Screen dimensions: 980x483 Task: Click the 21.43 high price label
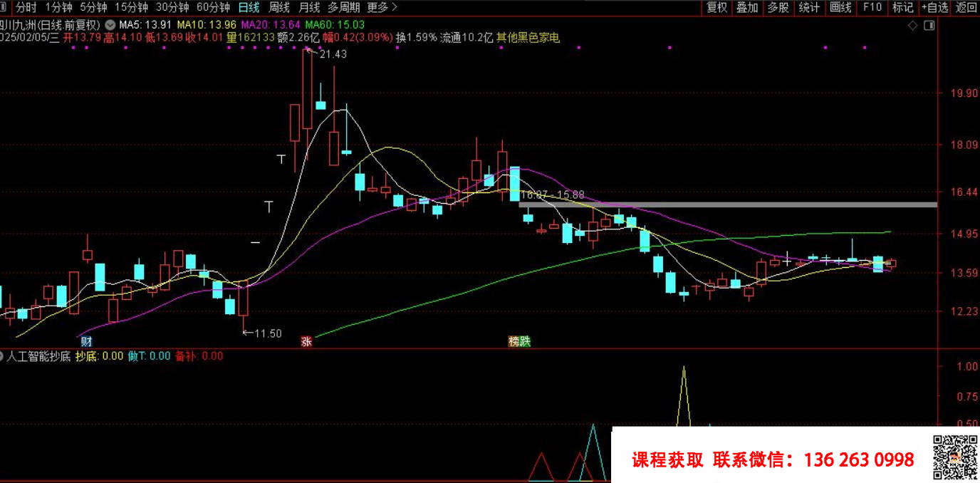(333, 54)
